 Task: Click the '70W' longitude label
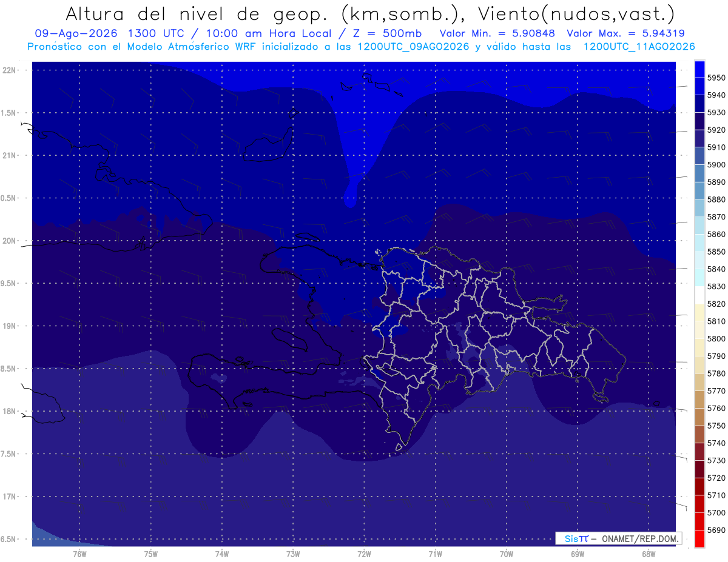click(x=507, y=554)
